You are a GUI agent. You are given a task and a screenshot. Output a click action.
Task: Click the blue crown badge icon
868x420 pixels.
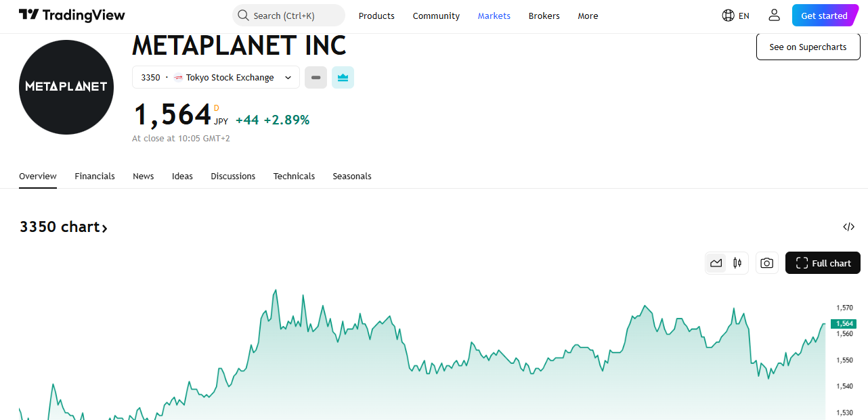pos(343,78)
